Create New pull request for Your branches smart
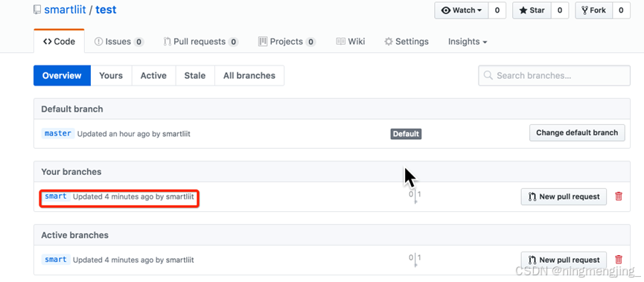Viewport: 644px width, 282px height. 564,196
